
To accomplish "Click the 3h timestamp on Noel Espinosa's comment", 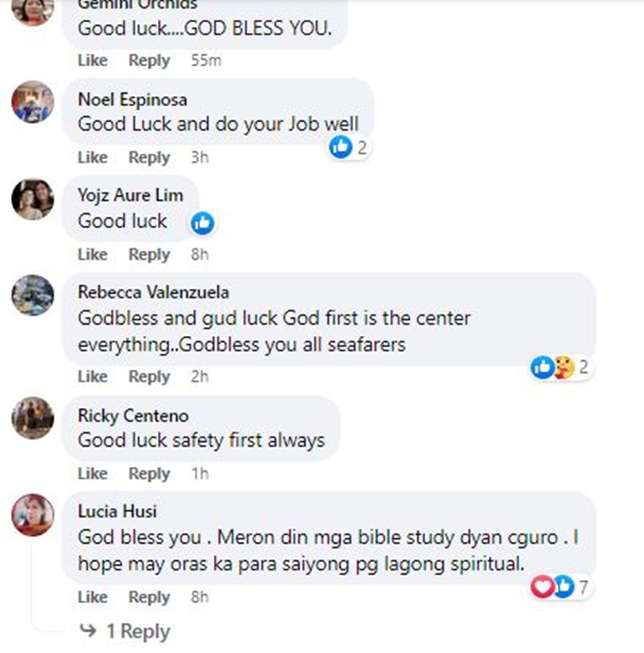I will [x=199, y=157].
